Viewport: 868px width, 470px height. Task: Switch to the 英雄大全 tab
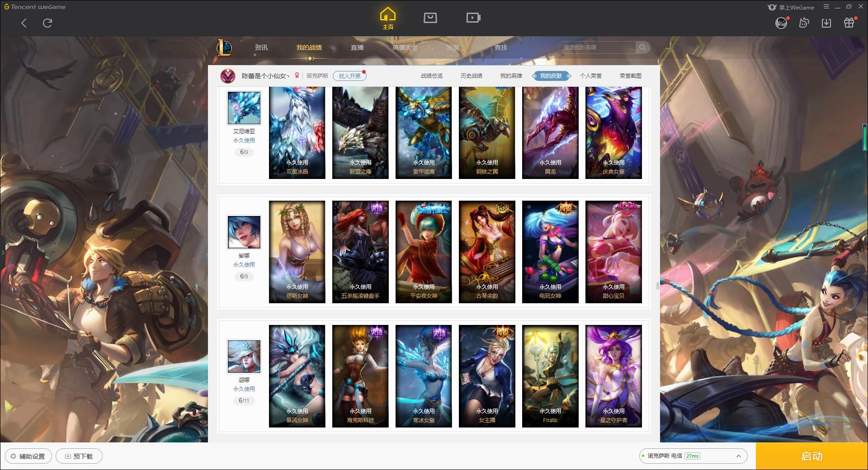point(405,47)
